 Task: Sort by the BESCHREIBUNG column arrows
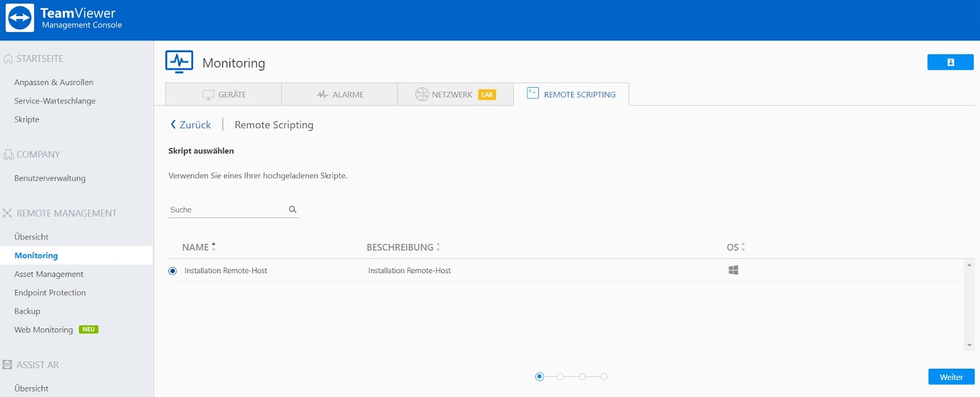[x=438, y=248]
